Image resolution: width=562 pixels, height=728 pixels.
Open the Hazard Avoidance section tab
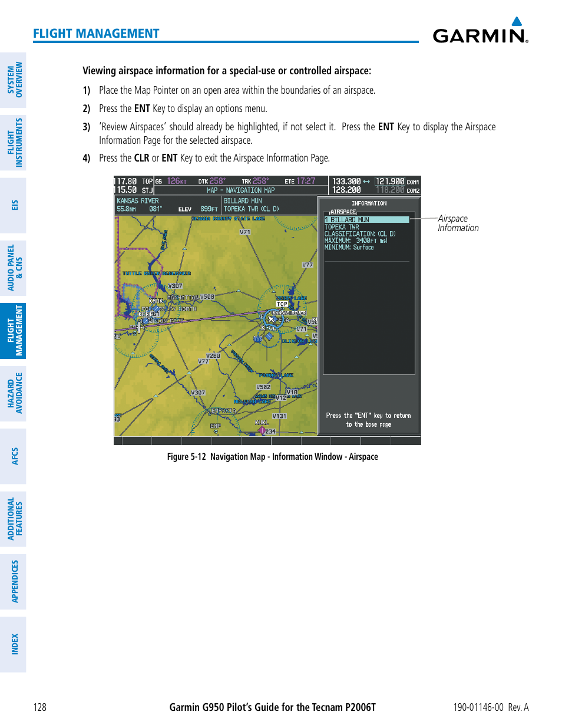[x=14, y=393]
